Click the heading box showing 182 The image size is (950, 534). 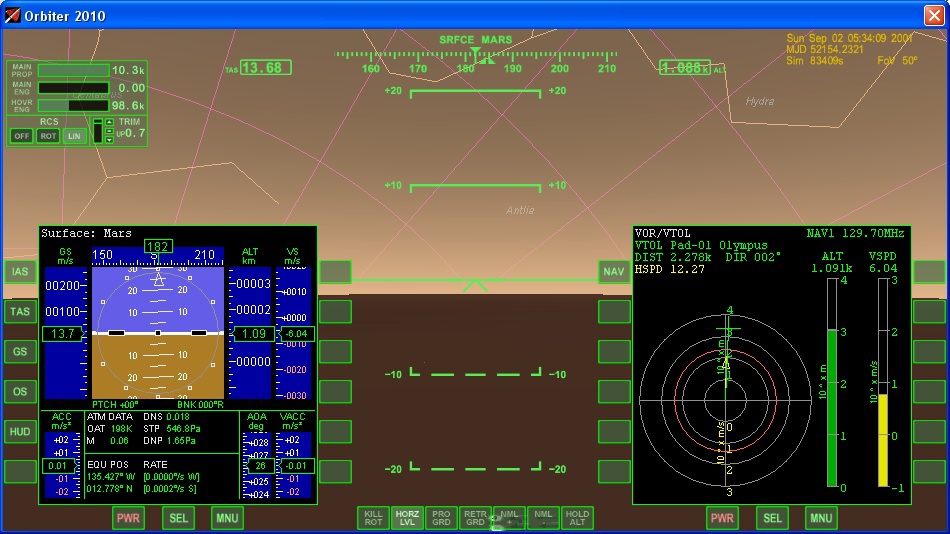158,247
